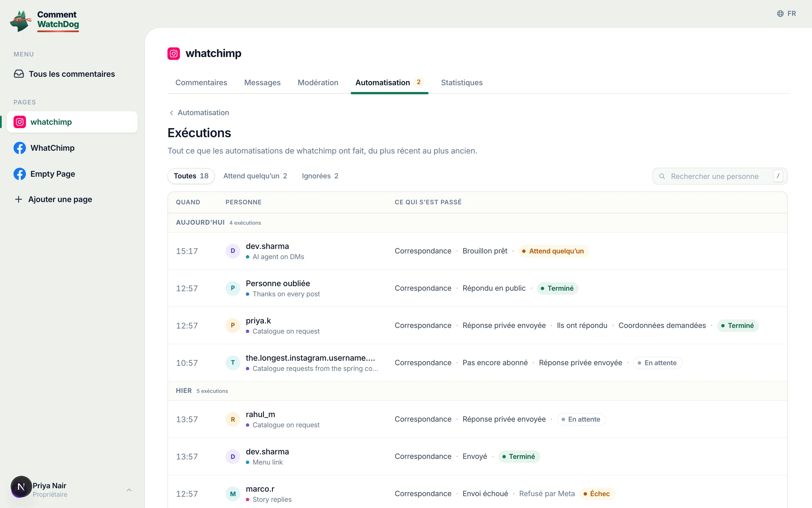Click En attente badge in 10:57 row
Viewport: 812px width, 508px height.
click(x=657, y=363)
